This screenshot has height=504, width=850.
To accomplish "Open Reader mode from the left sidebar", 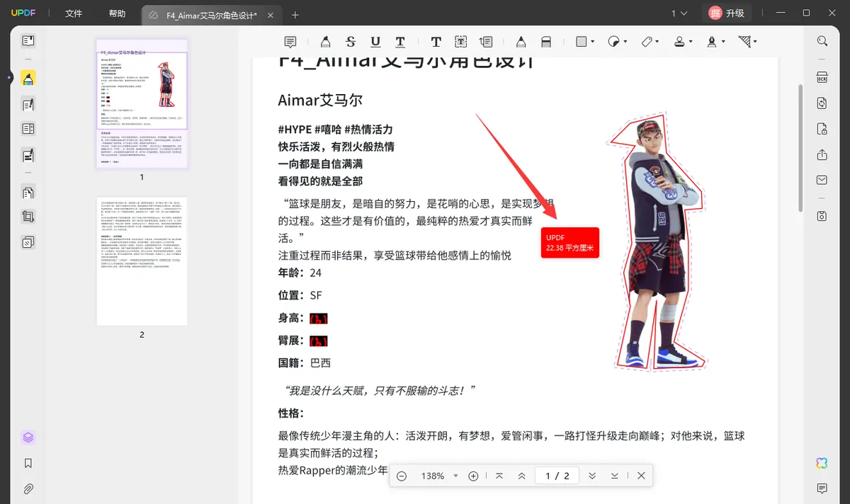I will pos(28,41).
